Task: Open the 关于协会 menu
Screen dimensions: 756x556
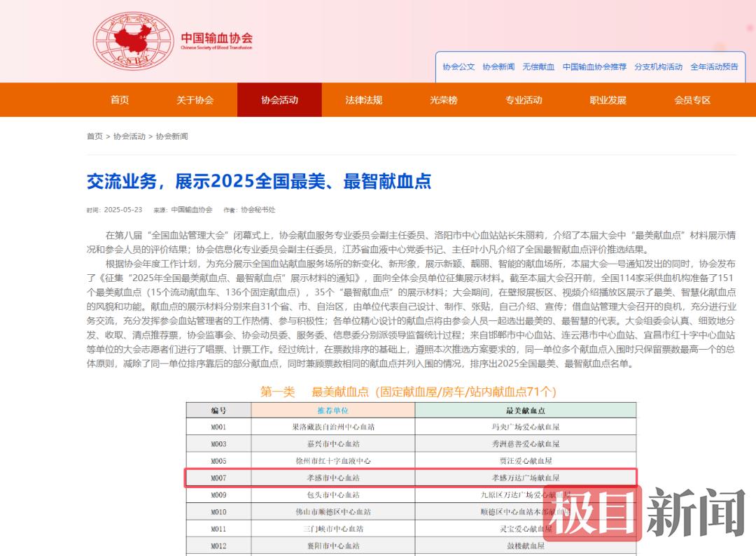Action: (195, 100)
